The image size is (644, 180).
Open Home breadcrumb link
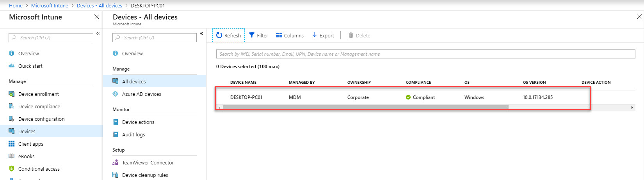[x=16, y=5]
